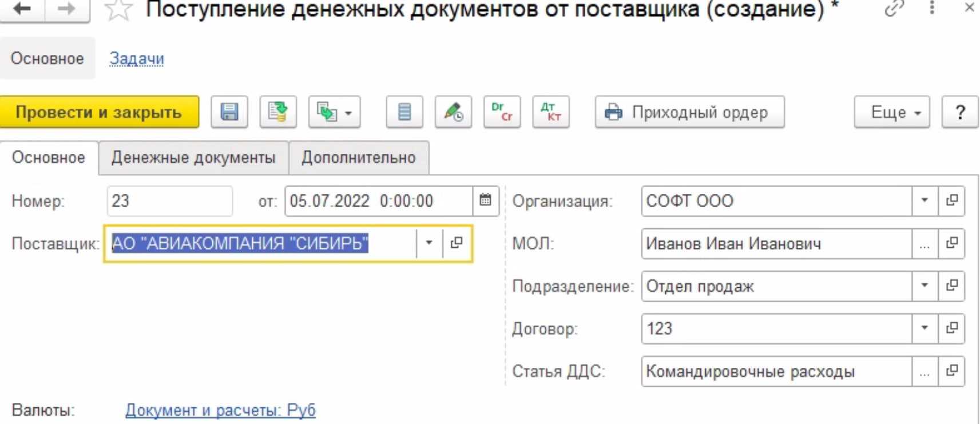Go back with the left arrow

tap(22, 9)
